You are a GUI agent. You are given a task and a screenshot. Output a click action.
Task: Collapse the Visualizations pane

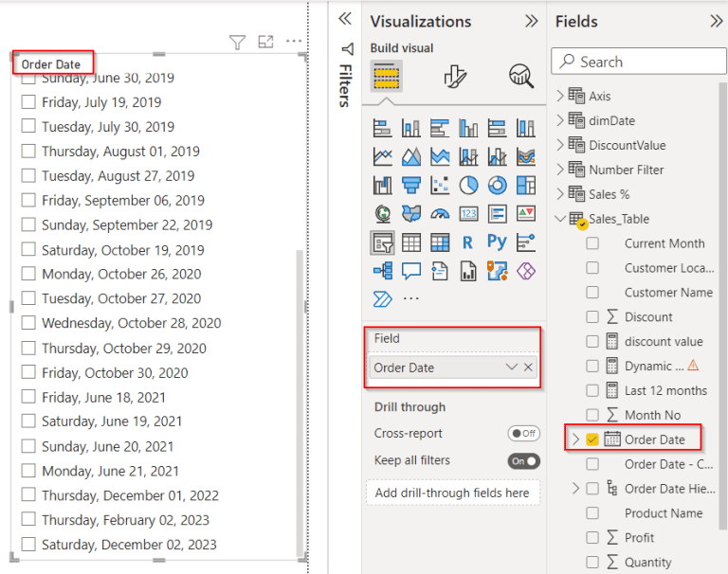[531, 21]
